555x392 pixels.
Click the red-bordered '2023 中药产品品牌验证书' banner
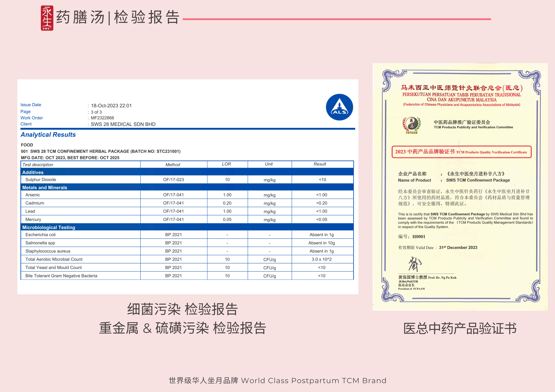[461, 152]
